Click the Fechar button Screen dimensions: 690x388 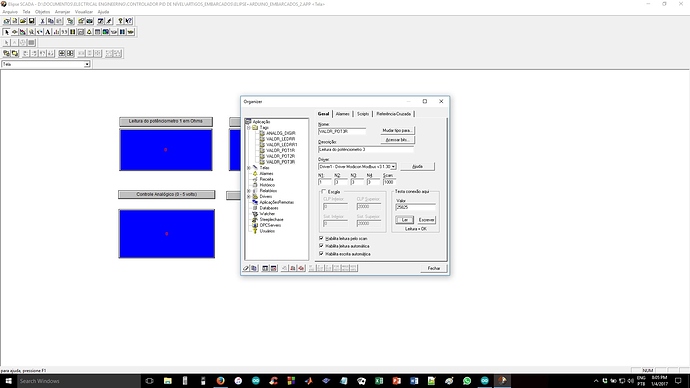pyautogui.click(x=433, y=268)
